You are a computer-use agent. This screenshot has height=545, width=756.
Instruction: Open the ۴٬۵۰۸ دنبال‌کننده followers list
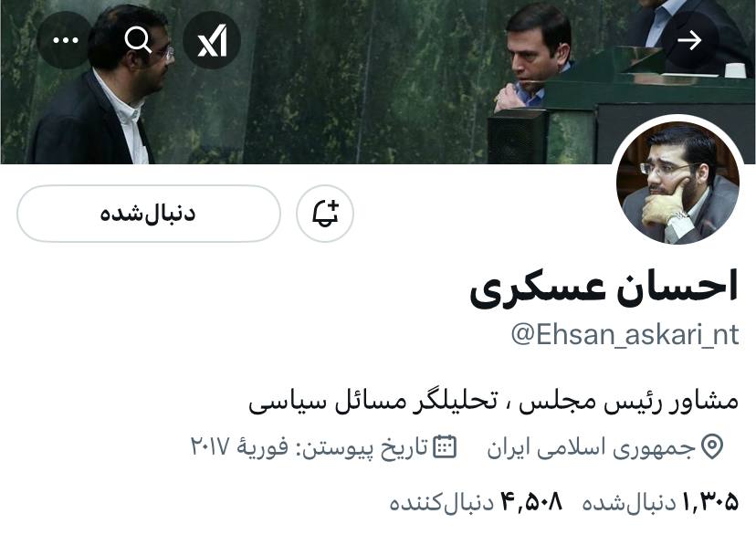tap(476, 502)
